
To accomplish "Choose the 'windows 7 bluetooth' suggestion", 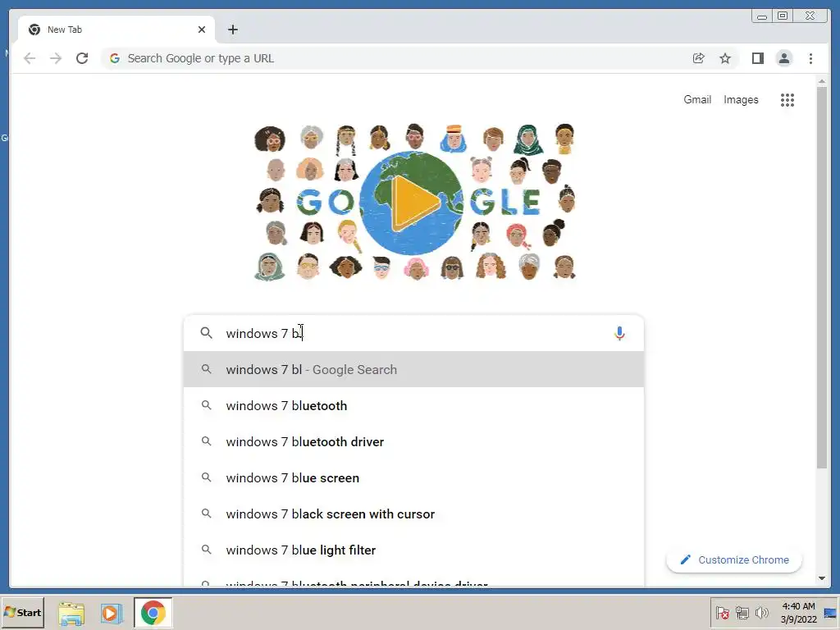I will point(413,405).
